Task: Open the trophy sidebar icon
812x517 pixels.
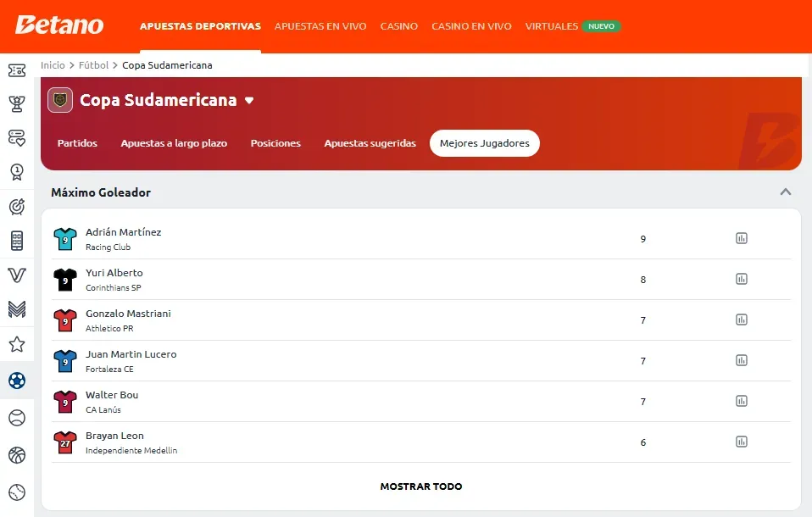Action: pos(17,104)
